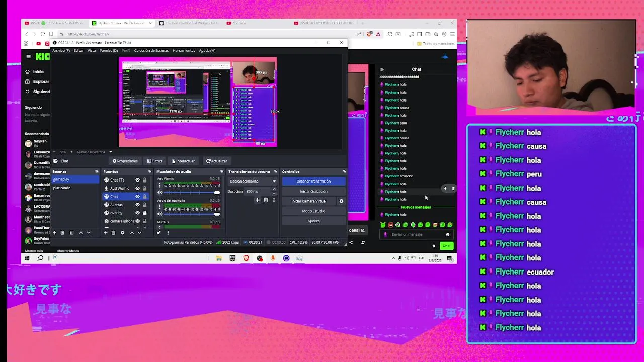
Task: Click Iniciar Grabación button
Action: pyautogui.click(x=313, y=191)
